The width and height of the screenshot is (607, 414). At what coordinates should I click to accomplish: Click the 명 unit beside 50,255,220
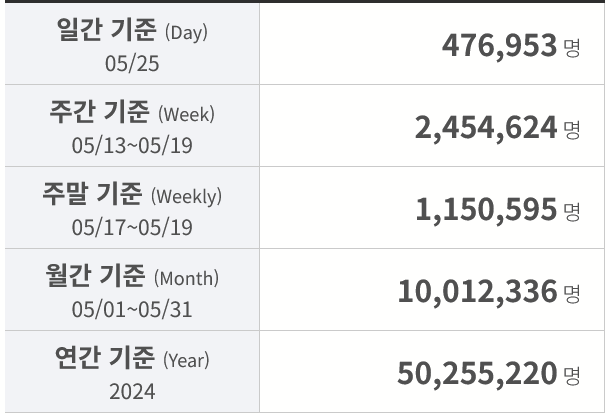pyautogui.click(x=572, y=376)
